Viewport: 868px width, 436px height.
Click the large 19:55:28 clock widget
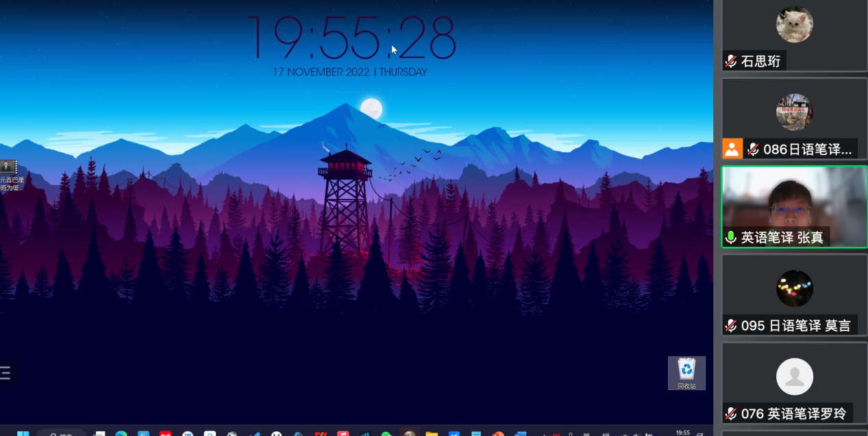pyautogui.click(x=351, y=37)
